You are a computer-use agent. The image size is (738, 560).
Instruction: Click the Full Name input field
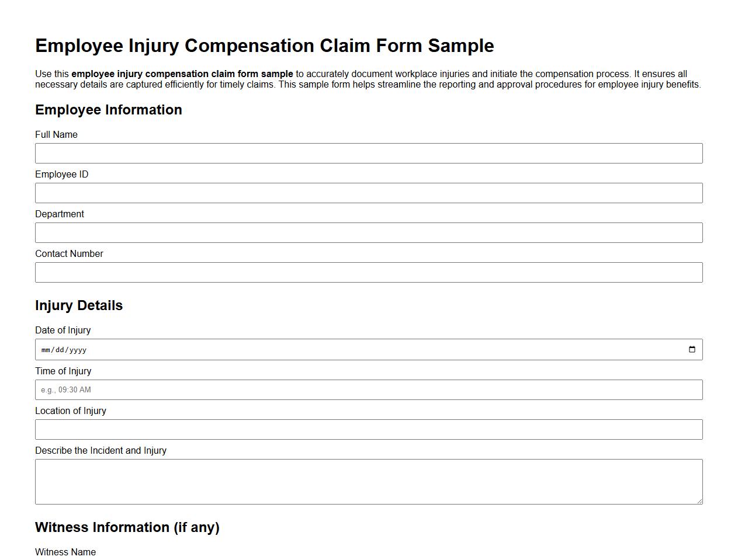(369, 153)
